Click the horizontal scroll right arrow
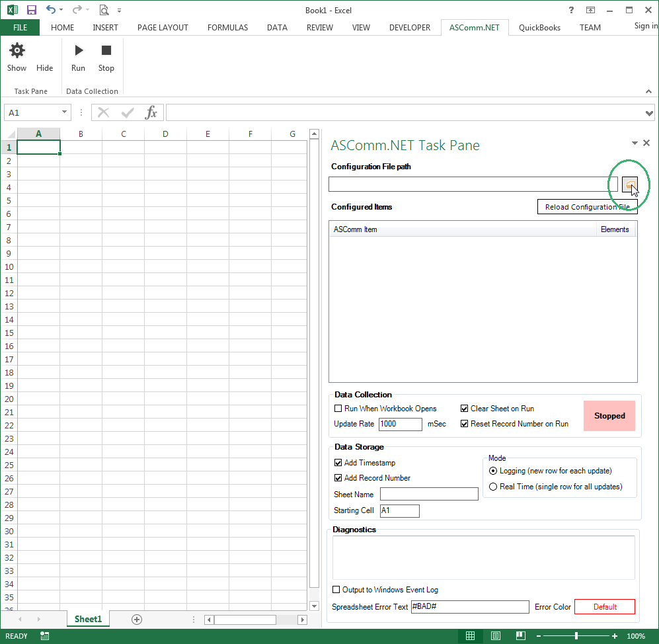The image size is (659, 644). tap(302, 620)
